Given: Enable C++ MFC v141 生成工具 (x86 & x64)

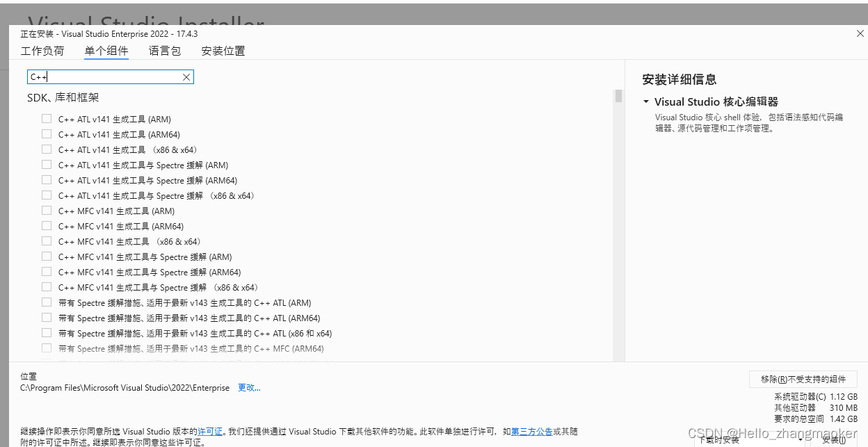Looking at the screenshot, I should click(x=46, y=241).
